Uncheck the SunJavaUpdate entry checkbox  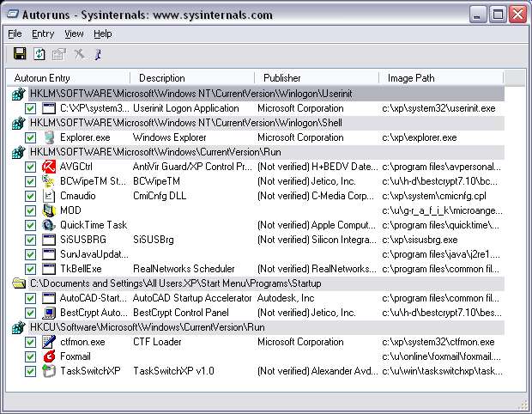pos(31,254)
